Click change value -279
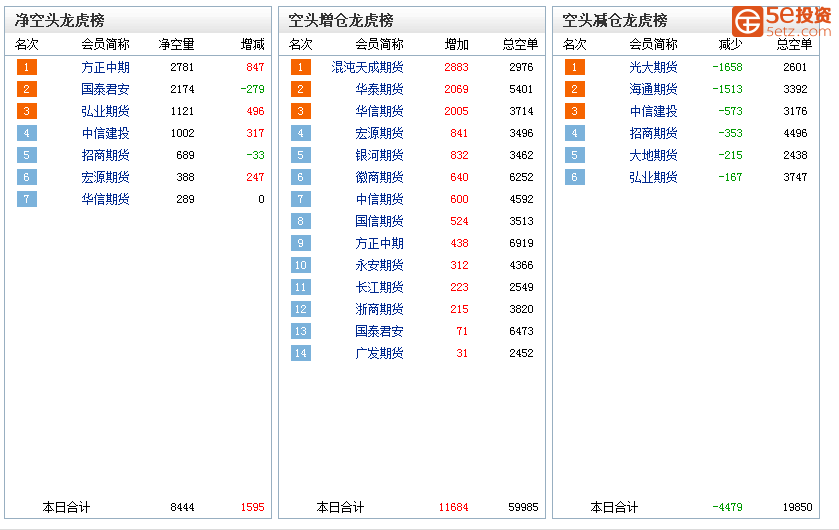This screenshot has width=839, height=530. [x=253, y=89]
